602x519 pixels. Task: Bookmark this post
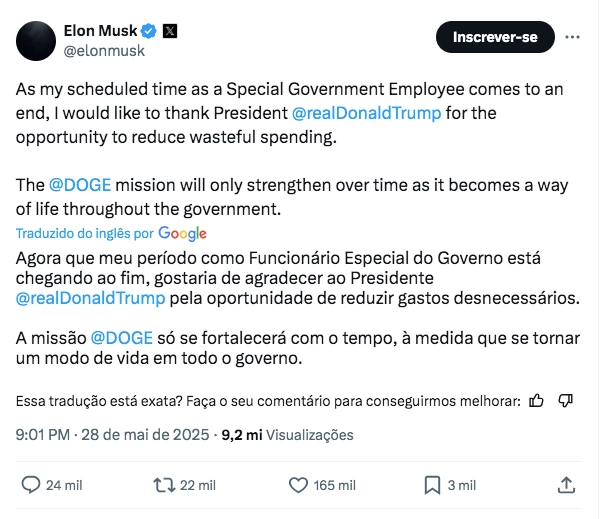point(432,485)
